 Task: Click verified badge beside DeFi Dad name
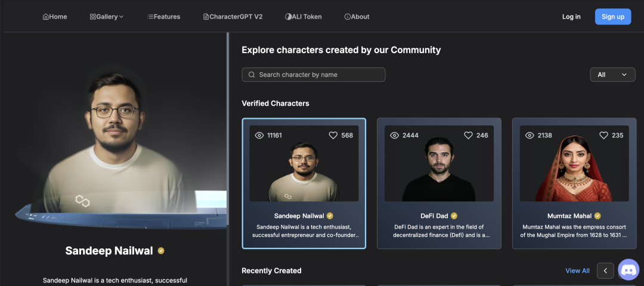point(454,216)
